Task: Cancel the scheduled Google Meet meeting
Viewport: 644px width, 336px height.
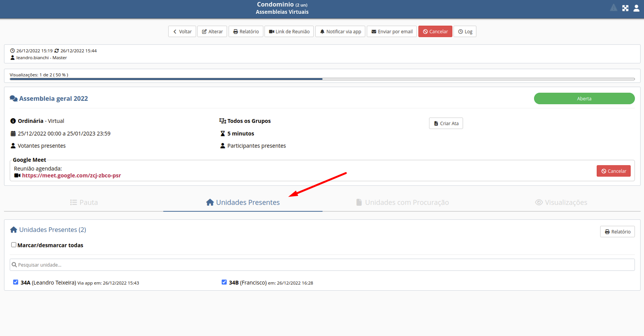Action: point(613,171)
